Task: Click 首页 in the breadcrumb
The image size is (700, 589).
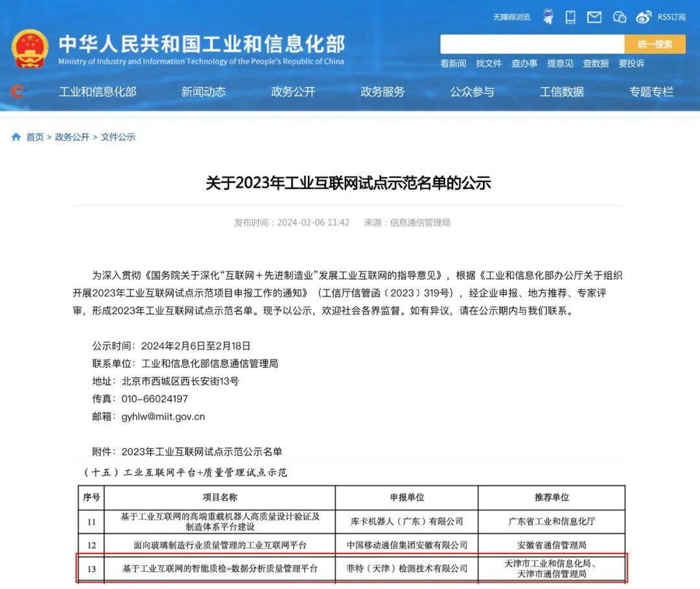Action: click(35, 137)
